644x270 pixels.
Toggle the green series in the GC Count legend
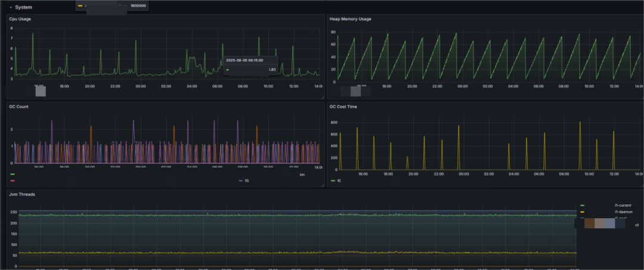tap(13, 175)
